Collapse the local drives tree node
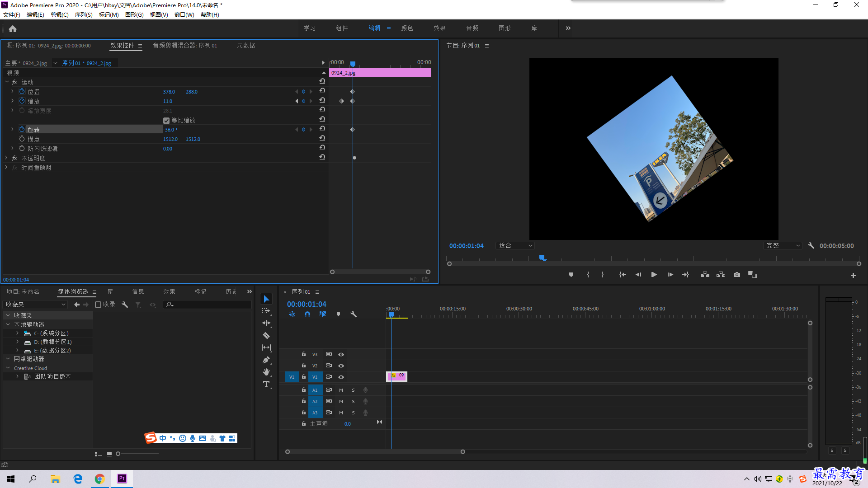Image resolution: width=868 pixels, height=488 pixels. (8, 324)
